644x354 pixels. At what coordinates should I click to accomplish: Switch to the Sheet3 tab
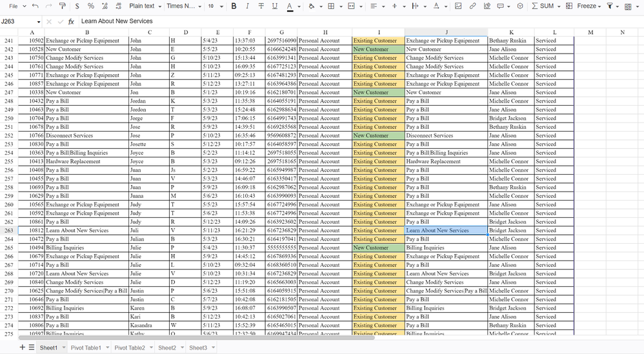[198, 348]
